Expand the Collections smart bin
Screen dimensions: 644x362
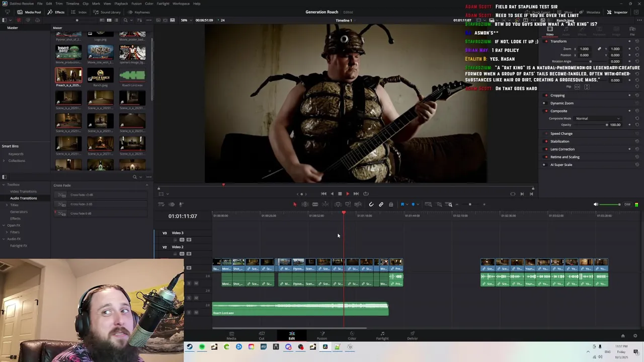(4, 161)
